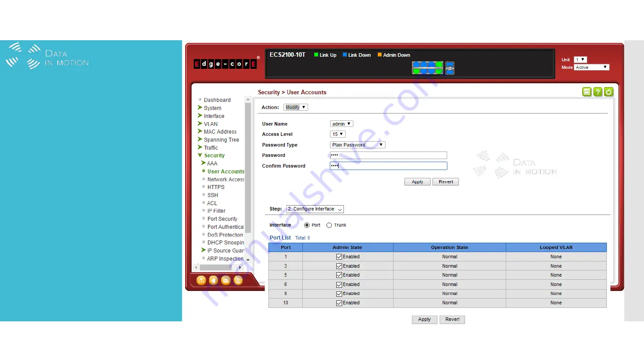Uncheck Enabled checkbox for port 1

(x=339, y=257)
